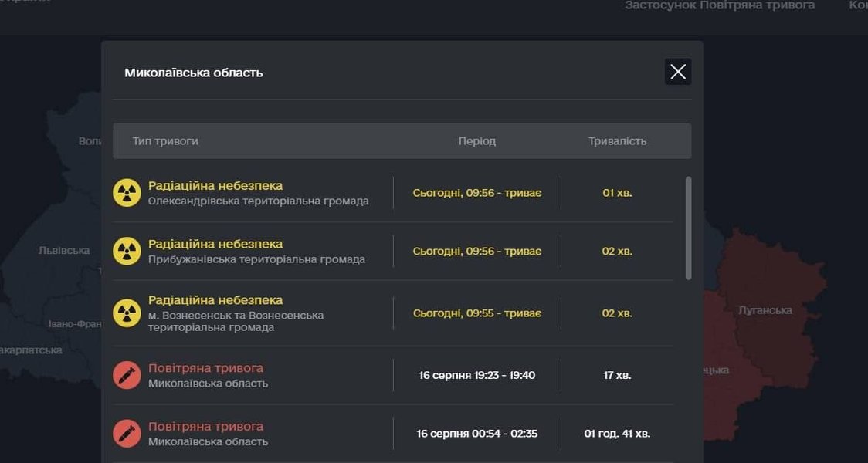868x463 pixels.
Task: Click the radiation danger icon for Олександрівська громада
Action: click(x=127, y=192)
